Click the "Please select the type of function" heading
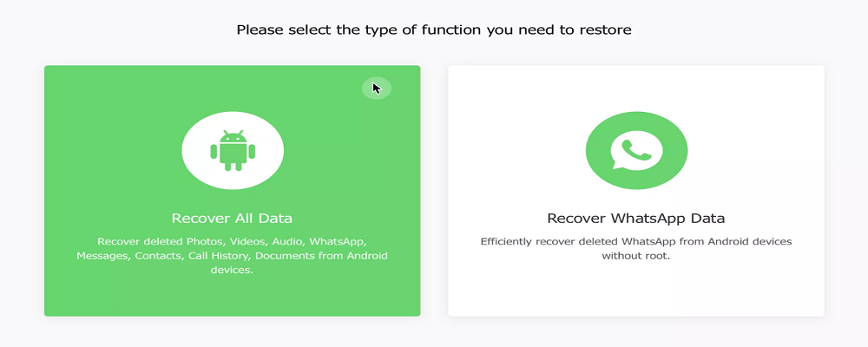 pyautogui.click(x=434, y=29)
